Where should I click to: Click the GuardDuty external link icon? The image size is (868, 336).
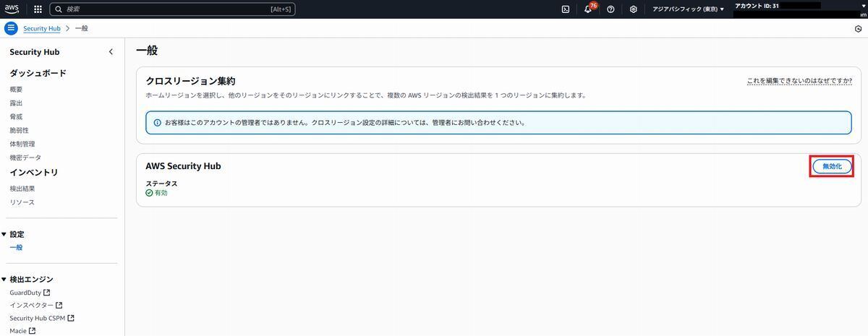click(47, 293)
